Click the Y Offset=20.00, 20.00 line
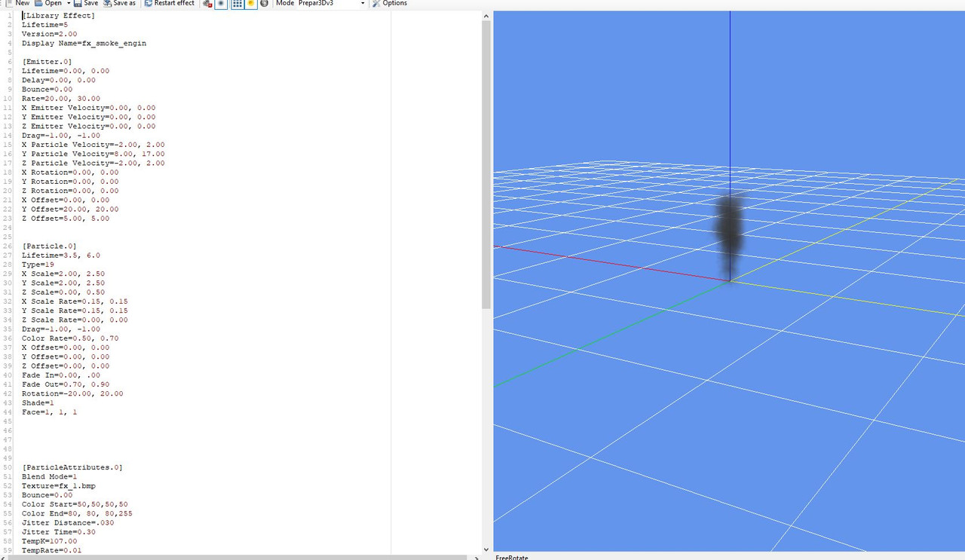Viewport: 965px width, 560px height. click(70, 210)
